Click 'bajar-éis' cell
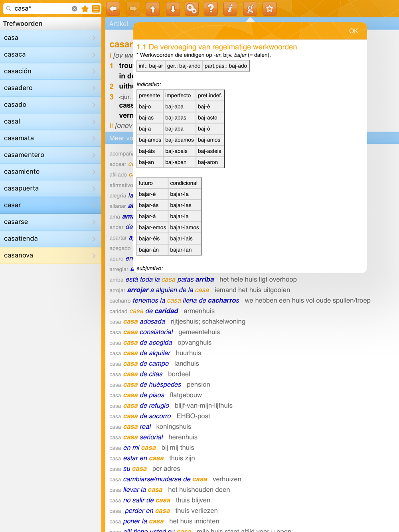399x532 pixels. [x=152, y=239]
